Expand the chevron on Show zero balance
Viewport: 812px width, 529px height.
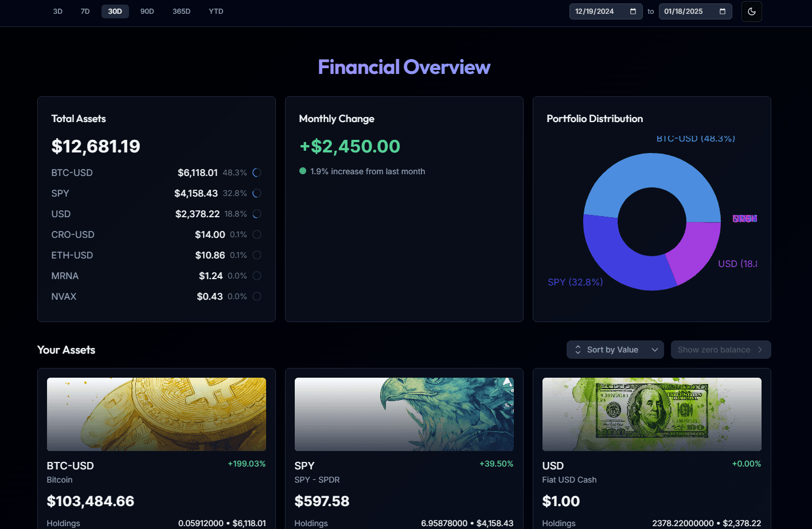(x=761, y=349)
